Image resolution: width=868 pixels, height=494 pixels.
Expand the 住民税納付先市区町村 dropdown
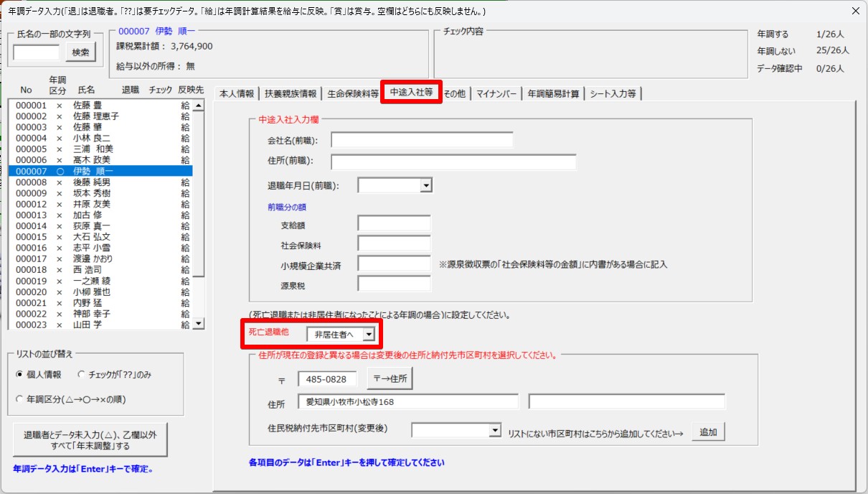(x=494, y=430)
